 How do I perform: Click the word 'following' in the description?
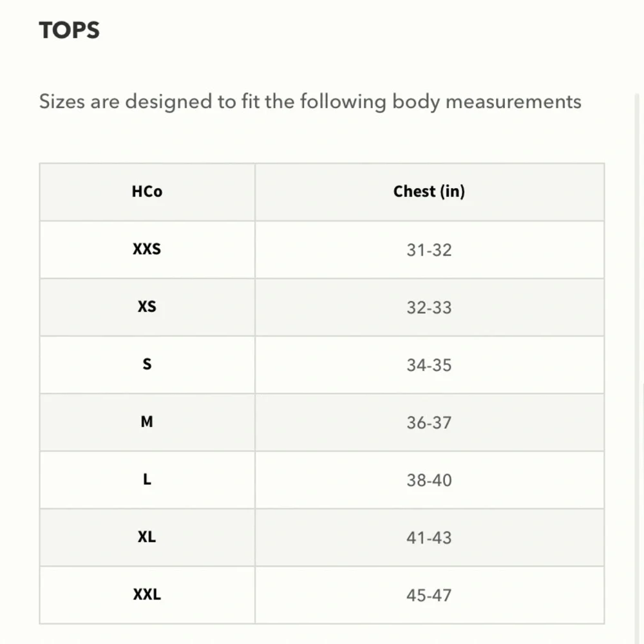[343, 102]
